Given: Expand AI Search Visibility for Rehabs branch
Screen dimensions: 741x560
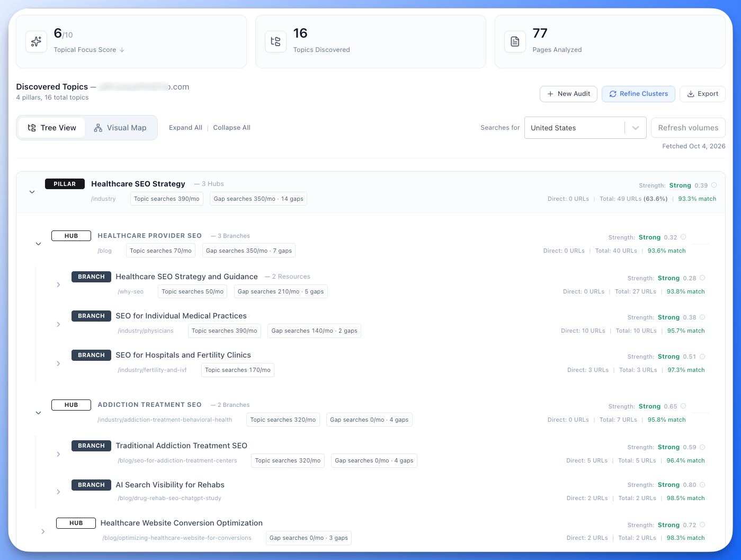Looking at the screenshot, I should [58, 492].
